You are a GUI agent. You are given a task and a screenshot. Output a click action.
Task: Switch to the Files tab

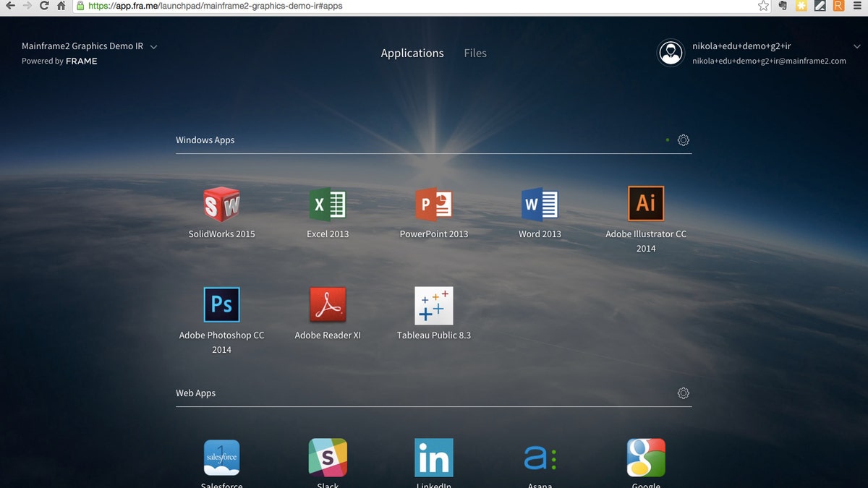click(x=475, y=53)
